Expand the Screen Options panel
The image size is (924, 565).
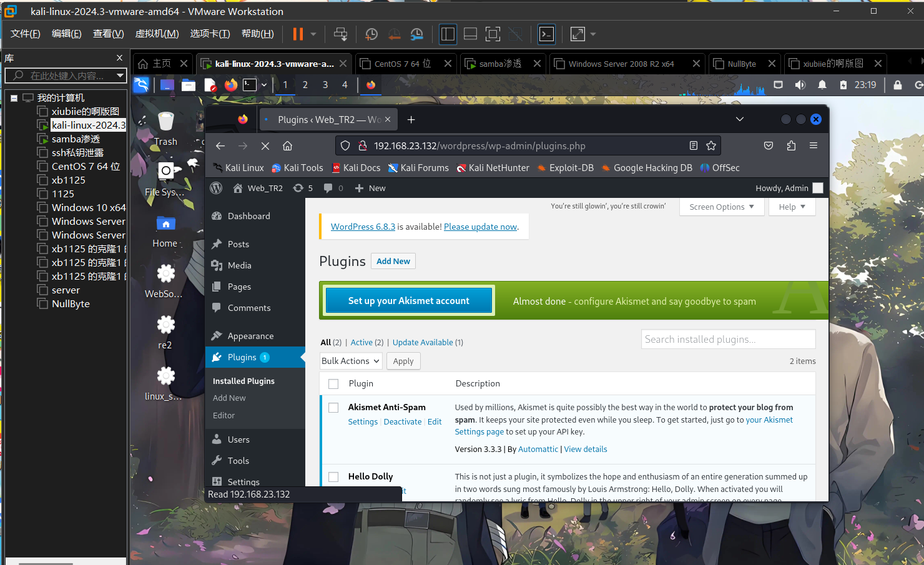(x=721, y=207)
